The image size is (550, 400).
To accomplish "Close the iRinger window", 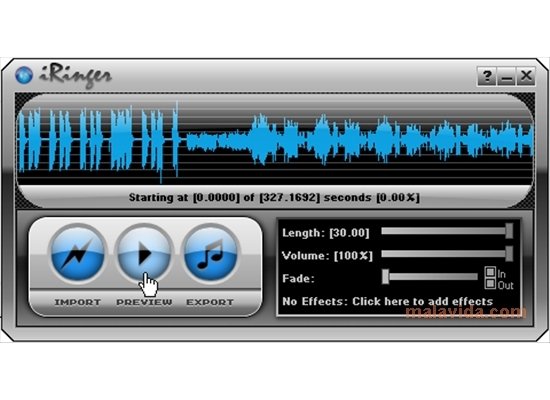I will click(x=526, y=76).
